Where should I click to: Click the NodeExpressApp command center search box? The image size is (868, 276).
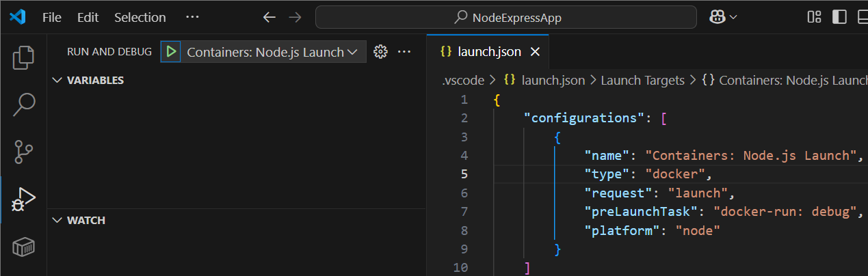[505, 17]
